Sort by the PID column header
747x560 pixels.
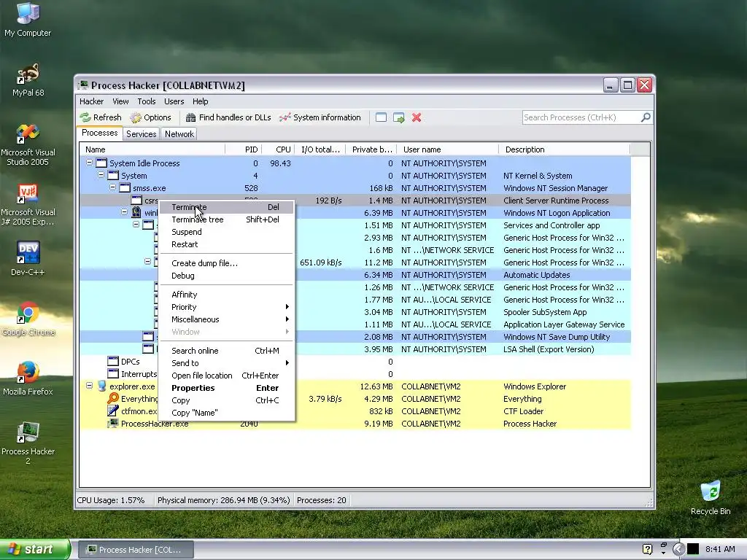tap(244, 149)
